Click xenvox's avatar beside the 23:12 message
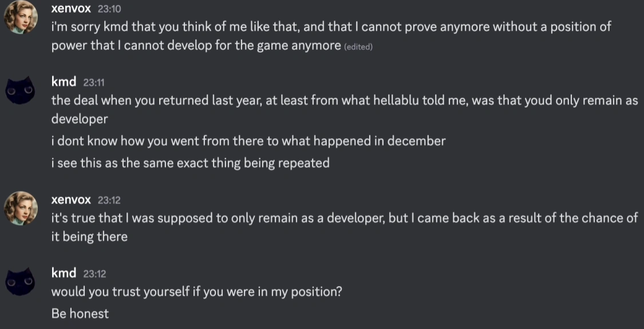644x329 pixels. pos(21,208)
